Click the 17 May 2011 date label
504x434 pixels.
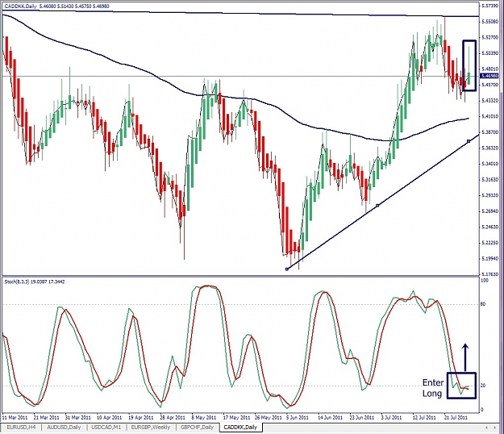pos(236,418)
